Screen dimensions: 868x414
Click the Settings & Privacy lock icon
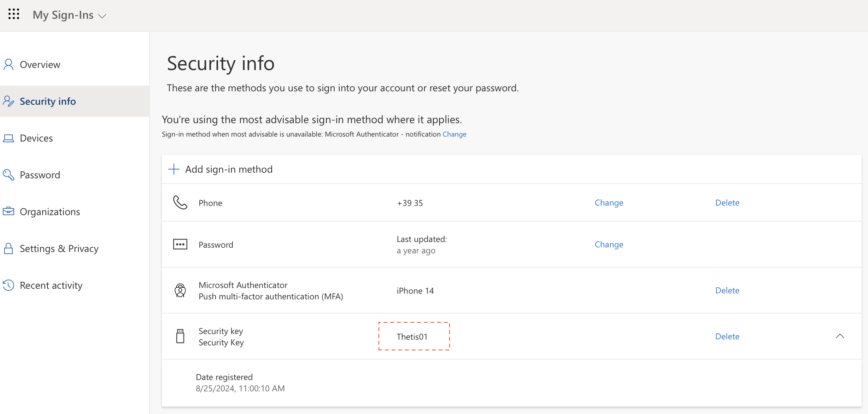[x=8, y=248]
